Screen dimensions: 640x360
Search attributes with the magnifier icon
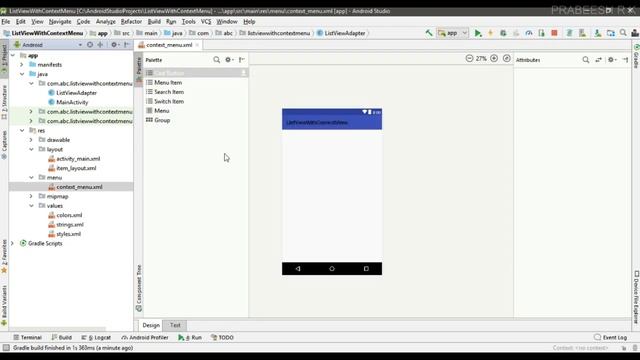586,60
